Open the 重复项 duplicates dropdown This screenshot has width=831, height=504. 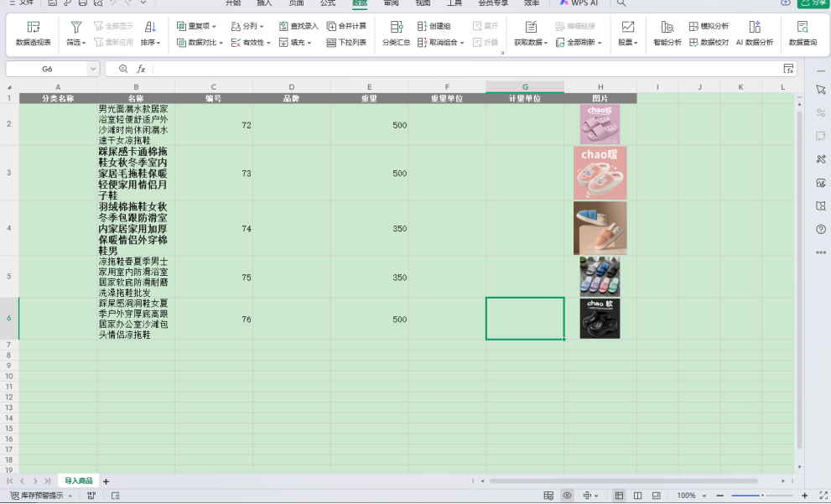[x=196, y=26]
